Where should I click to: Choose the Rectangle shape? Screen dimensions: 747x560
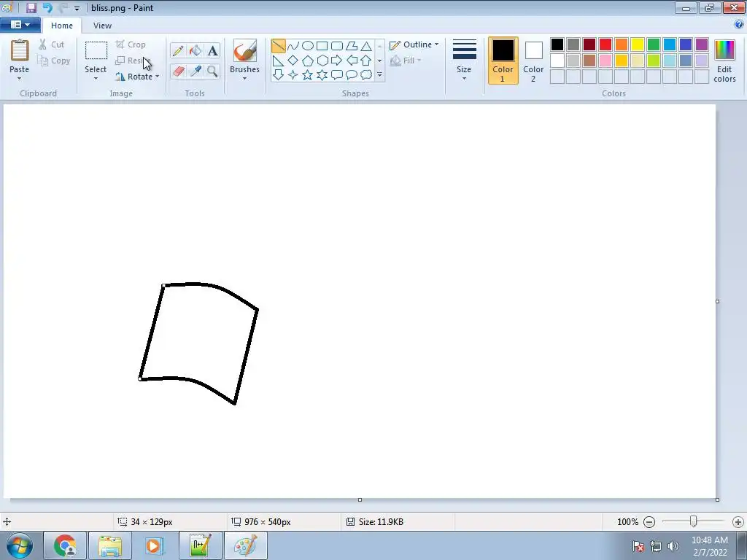tap(322, 46)
